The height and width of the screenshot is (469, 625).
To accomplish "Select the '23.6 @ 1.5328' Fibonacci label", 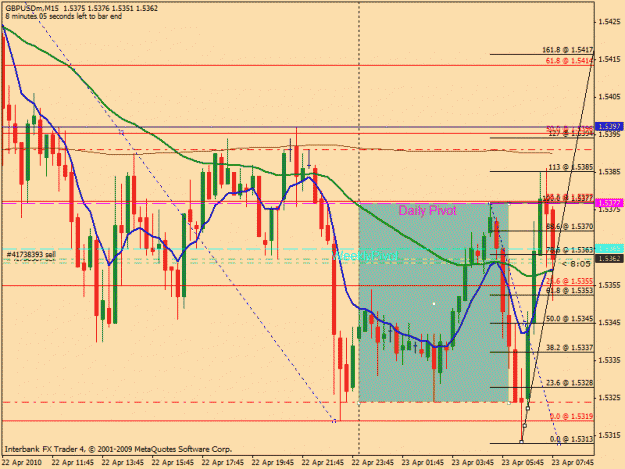I will pos(570,383).
